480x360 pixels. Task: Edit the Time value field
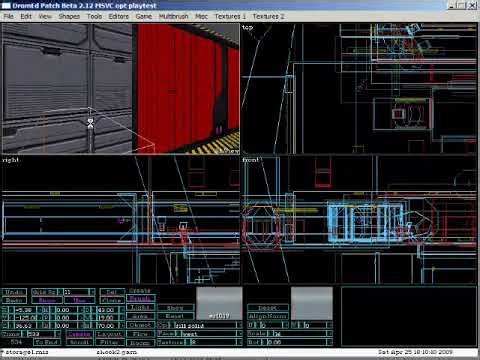(41, 334)
